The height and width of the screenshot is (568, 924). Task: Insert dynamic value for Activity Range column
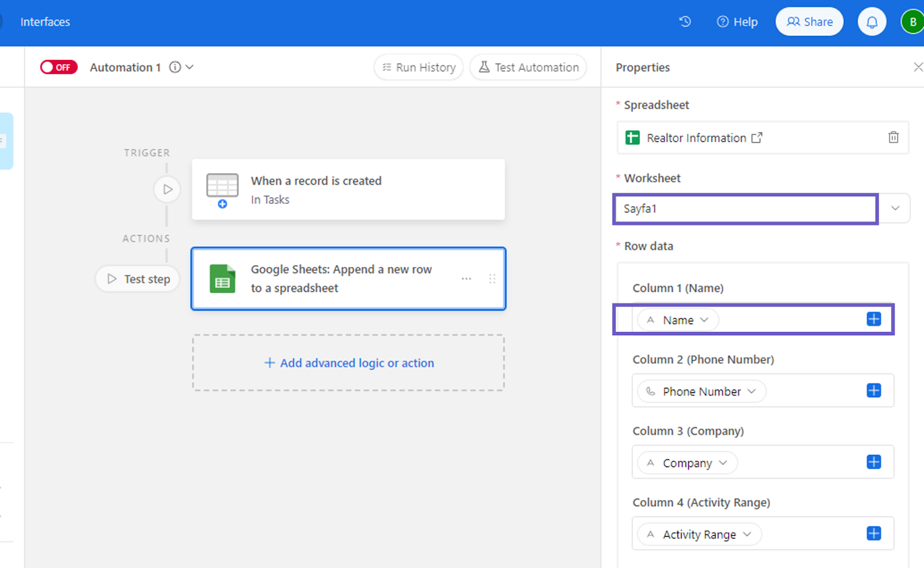pos(872,533)
